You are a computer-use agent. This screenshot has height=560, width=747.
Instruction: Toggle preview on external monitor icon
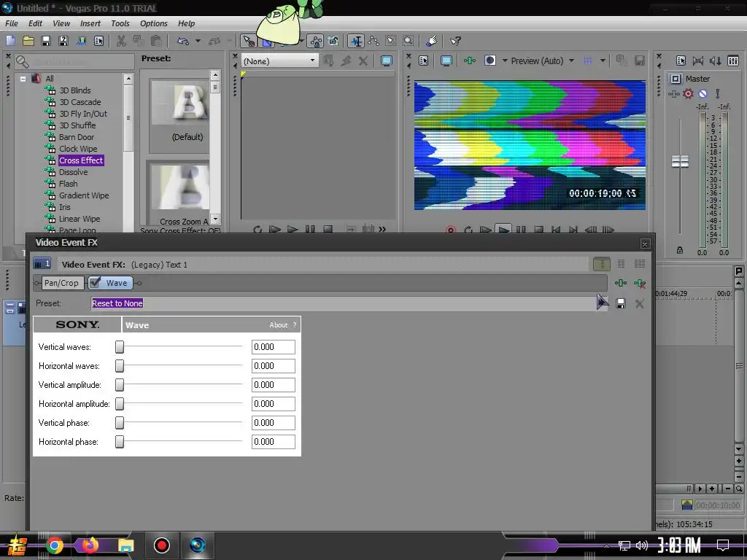tap(446, 61)
